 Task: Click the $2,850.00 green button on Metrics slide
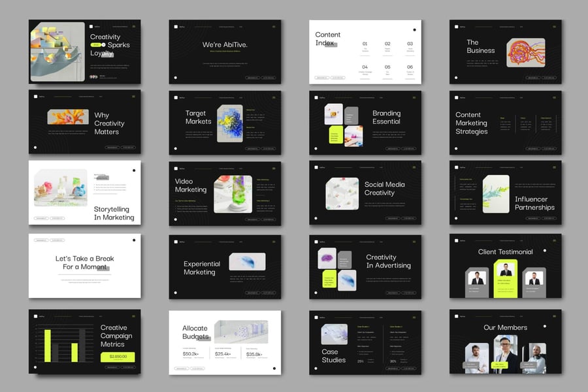click(x=118, y=357)
